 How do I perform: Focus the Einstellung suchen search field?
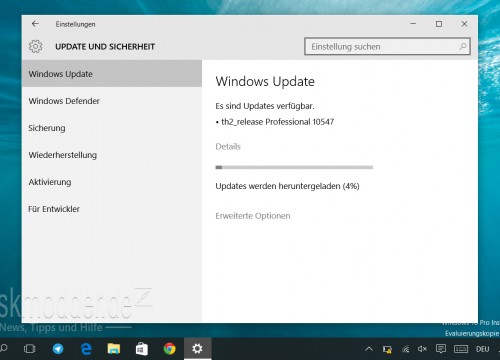point(387,46)
